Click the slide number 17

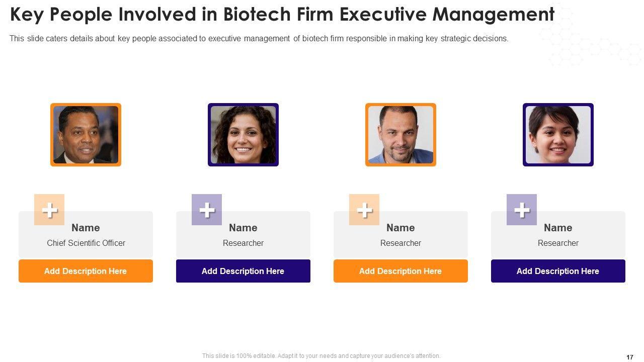point(630,357)
